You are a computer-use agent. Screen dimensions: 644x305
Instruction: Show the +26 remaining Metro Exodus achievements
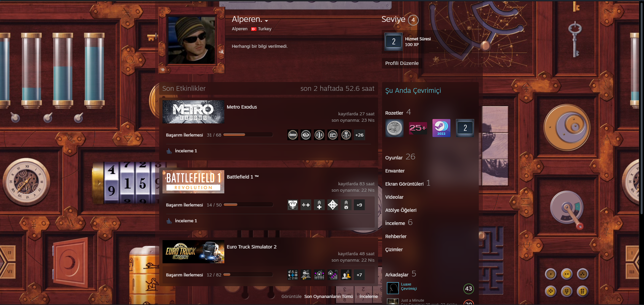[359, 135]
